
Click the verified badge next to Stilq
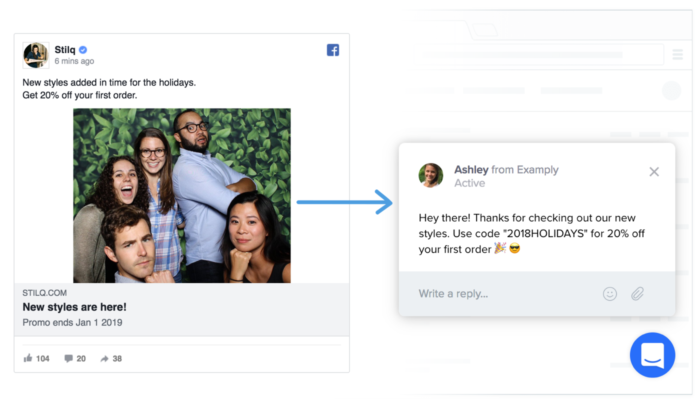tap(83, 50)
